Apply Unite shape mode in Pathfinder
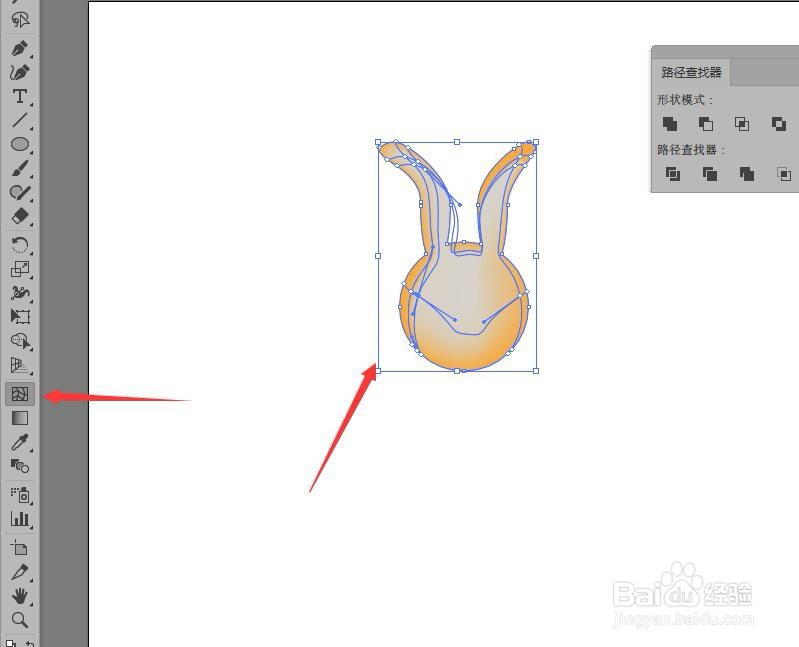The width and height of the screenshot is (799, 647). 670,124
